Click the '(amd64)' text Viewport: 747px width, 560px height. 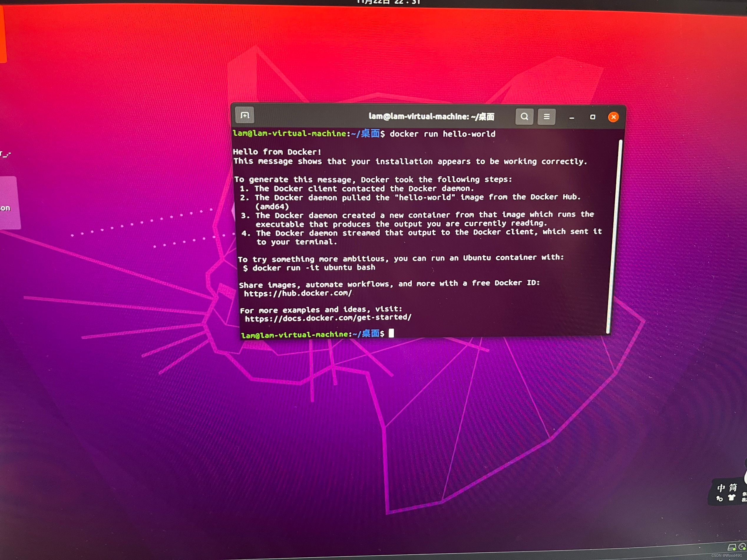(272, 206)
